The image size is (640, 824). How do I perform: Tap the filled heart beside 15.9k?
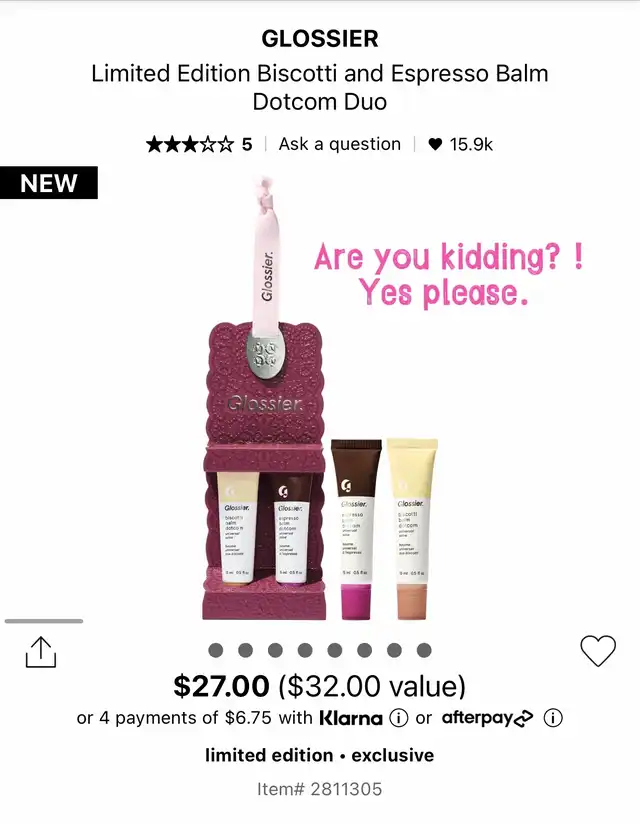[x=435, y=144]
